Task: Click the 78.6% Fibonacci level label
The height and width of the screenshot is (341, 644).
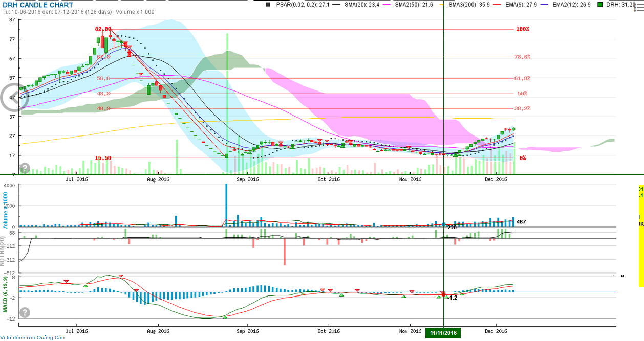Action: tap(522, 57)
